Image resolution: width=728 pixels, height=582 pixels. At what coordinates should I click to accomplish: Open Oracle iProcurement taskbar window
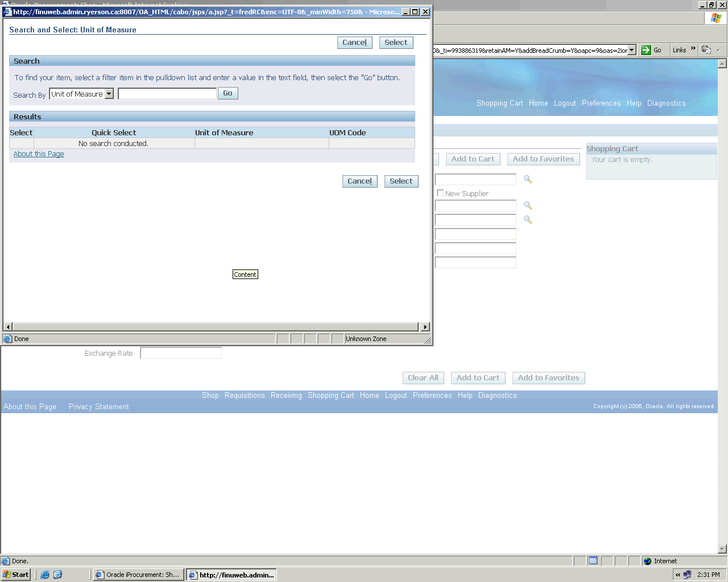click(x=138, y=575)
